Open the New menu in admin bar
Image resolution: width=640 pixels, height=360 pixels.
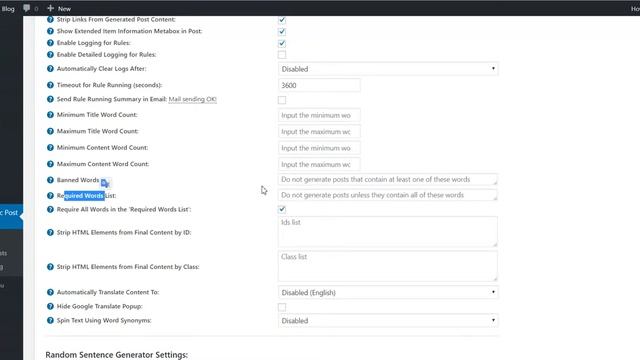[x=59, y=8]
